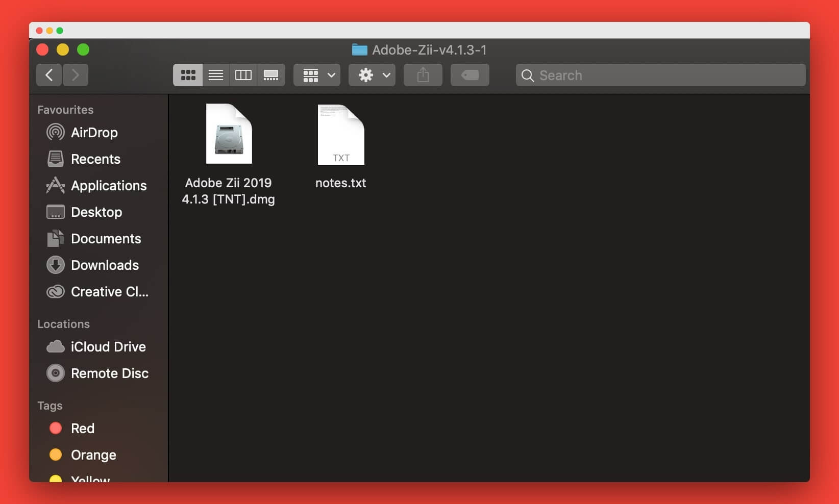This screenshot has height=504, width=839.
Task: Click the iCloud Drive cloud icon
Action: [x=56, y=347]
